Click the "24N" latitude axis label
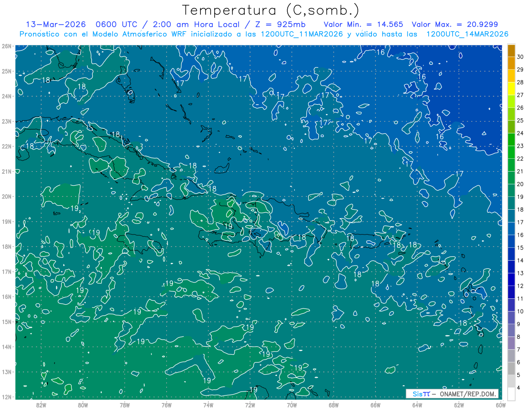This screenshot has height=411, width=532. pos(6,96)
